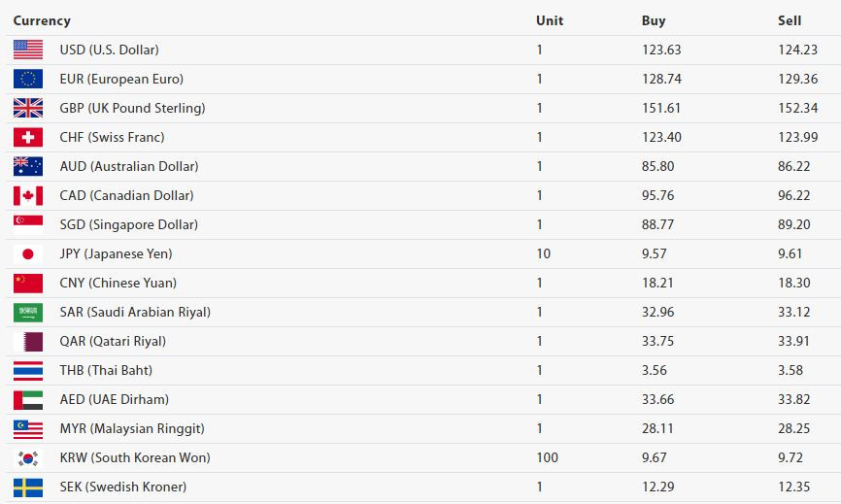This screenshot has width=841, height=504.
Task: Click the Australian flag icon
Action: (x=28, y=166)
